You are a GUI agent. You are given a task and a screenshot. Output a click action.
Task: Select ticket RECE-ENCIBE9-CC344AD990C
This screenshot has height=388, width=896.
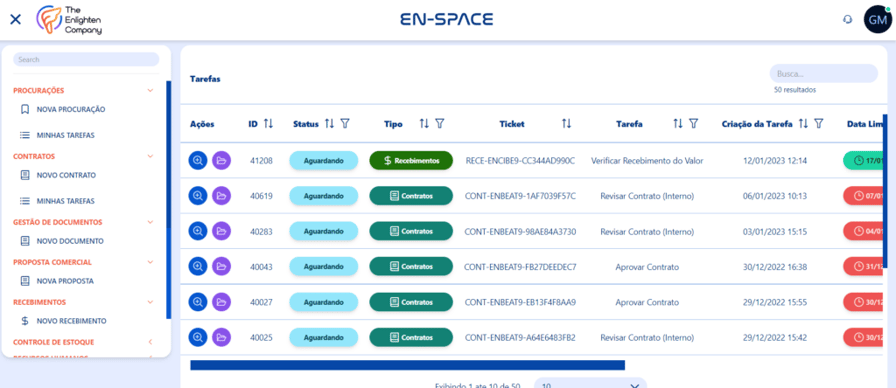tap(520, 161)
